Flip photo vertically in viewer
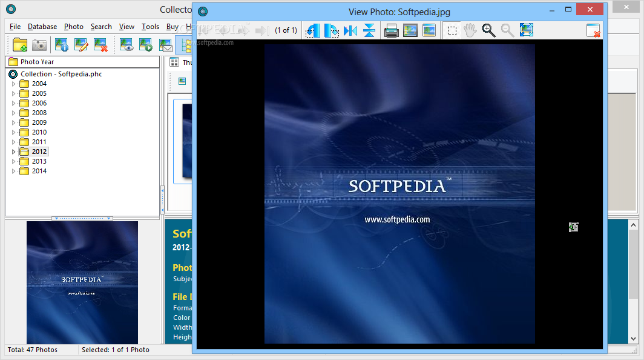Image resolution: width=644 pixels, height=360 pixels. click(x=369, y=30)
